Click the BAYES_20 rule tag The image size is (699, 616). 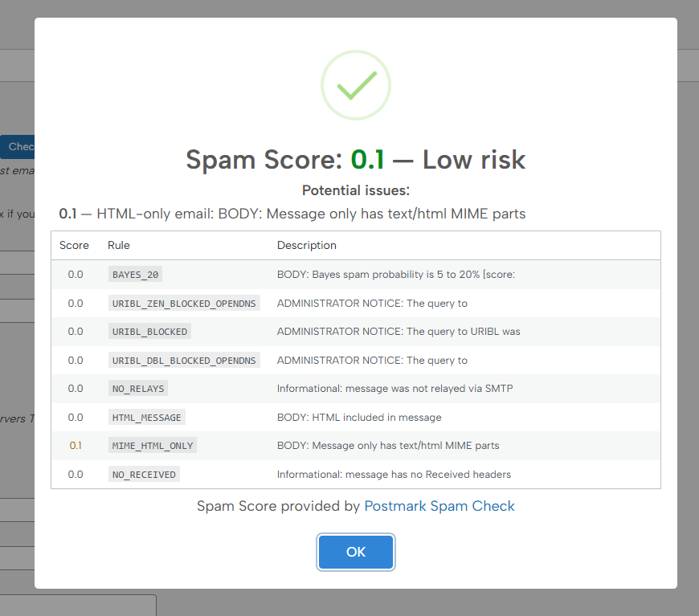click(136, 275)
